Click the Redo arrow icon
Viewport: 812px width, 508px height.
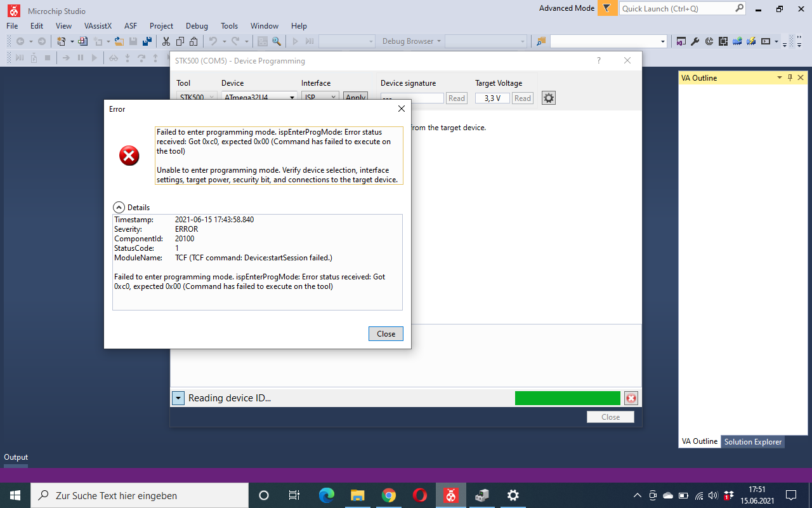tap(235, 41)
